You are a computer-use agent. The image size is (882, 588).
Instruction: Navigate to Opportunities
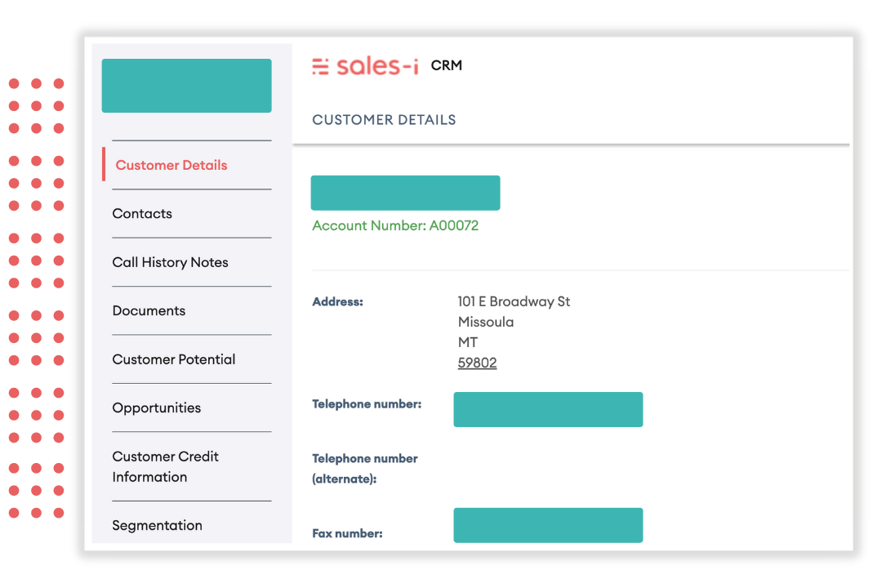156,408
